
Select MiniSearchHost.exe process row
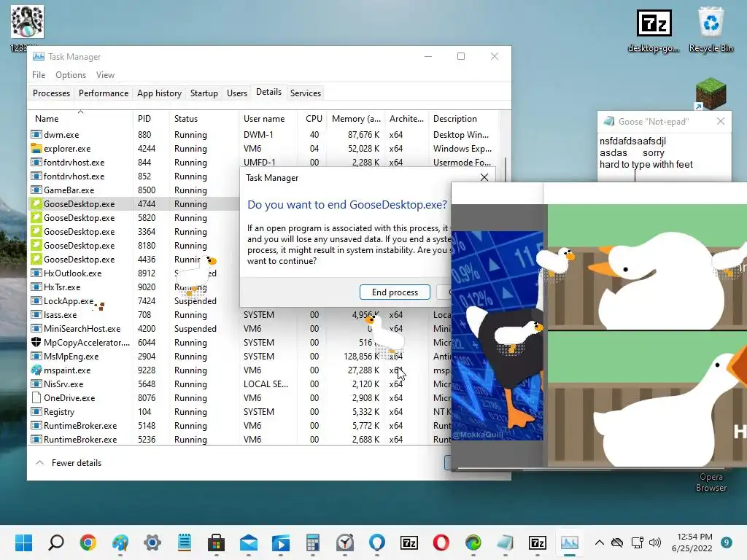coord(239,329)
